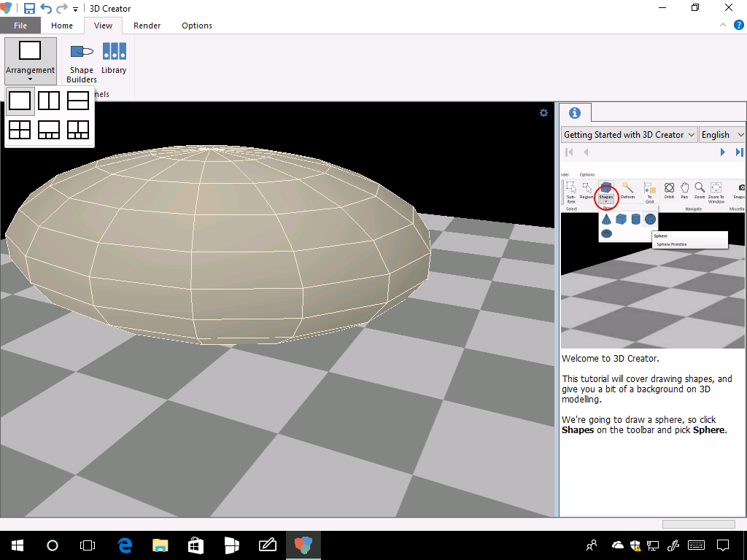Screen dimensions: 747x560
Task: Choose the two stacked viewports arrangement
Action: pyautogui.click(x=78, y=101)
